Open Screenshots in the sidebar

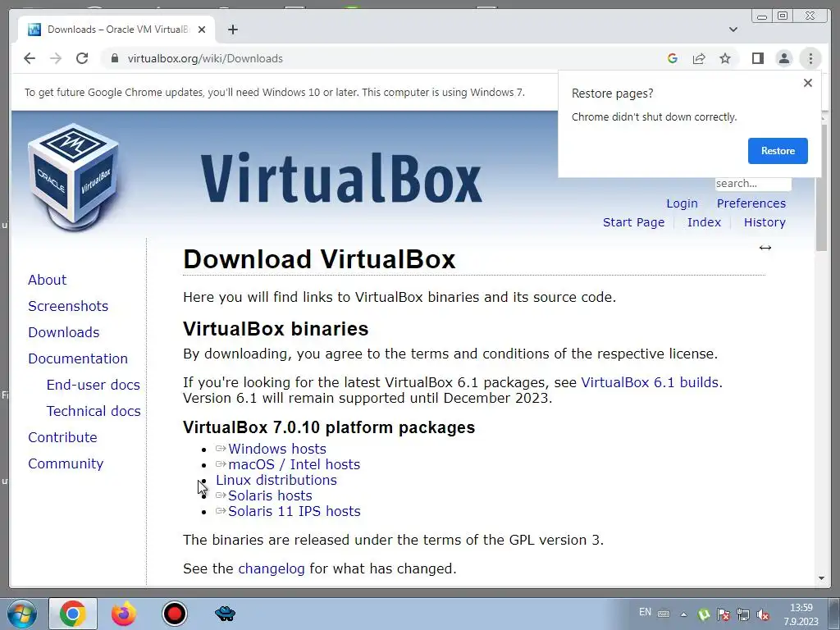[x=68, y=306]
